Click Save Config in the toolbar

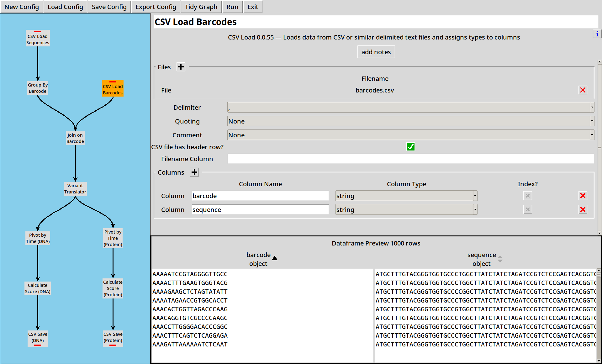pos(109,7)
